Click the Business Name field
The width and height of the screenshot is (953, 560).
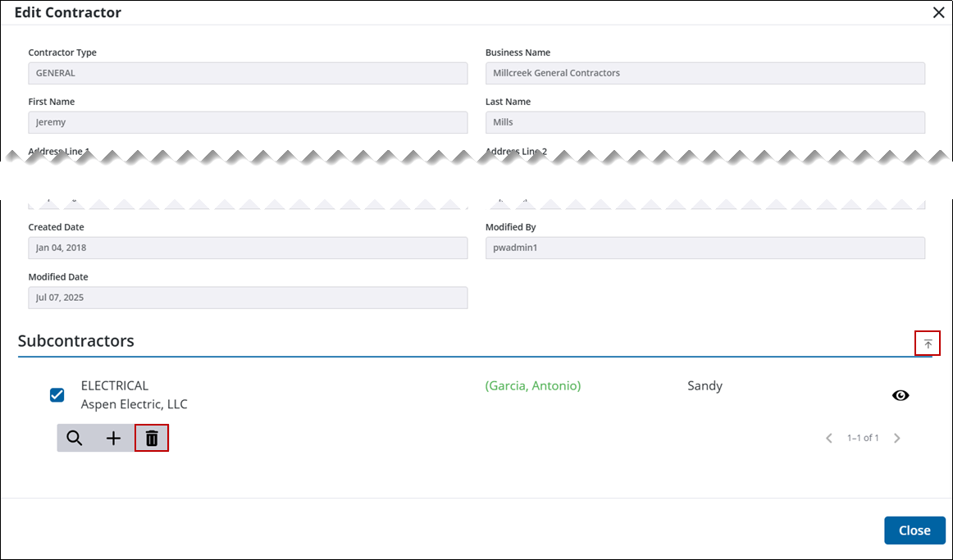tap(704, 73)
